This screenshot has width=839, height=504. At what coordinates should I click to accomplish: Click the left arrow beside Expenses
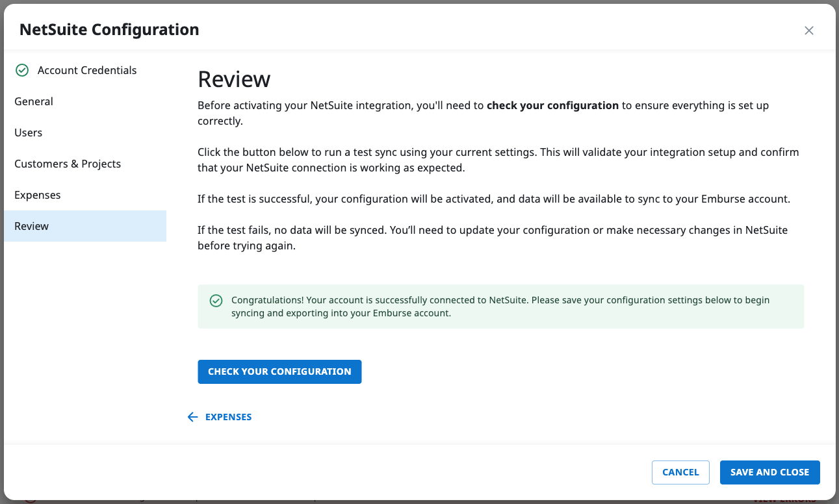click(192, 417)
